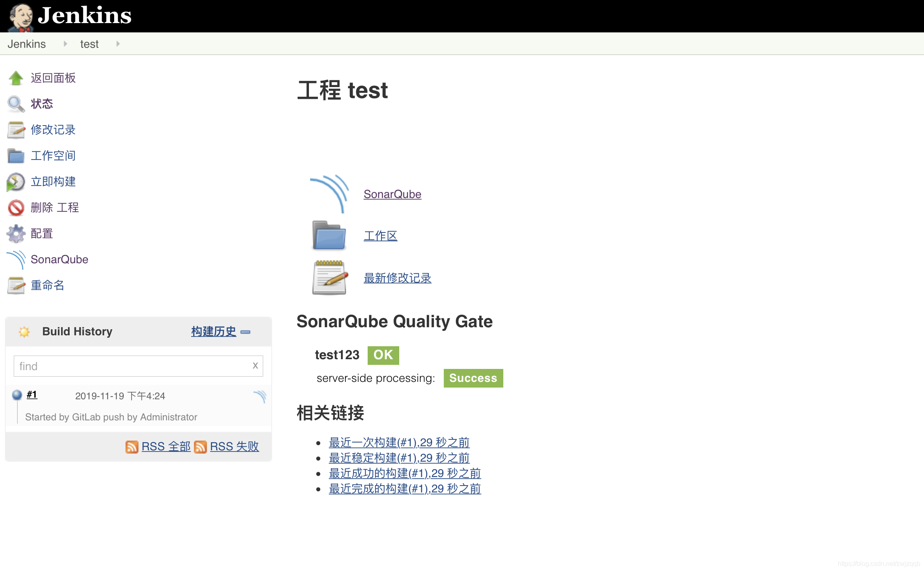Screen dimensions: 924x571
Task: Select the 状态 magnifier icon
Action: (x=15, y=104)
